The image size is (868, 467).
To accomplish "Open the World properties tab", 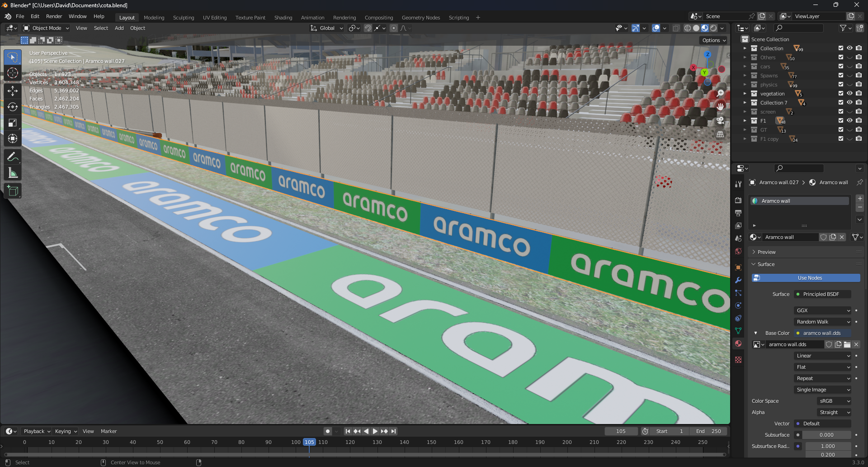I will click(x=738, y=251).
